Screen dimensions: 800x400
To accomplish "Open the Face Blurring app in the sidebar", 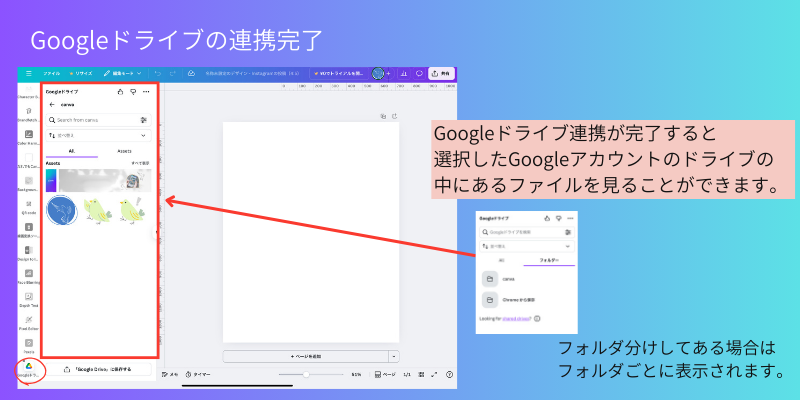I will click(29, 276).
